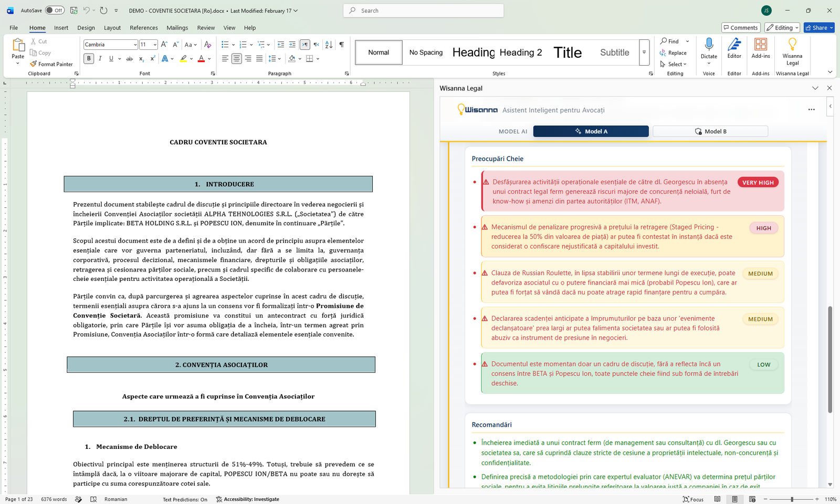Select the Format Painter tool
This screenshot has width=840, height=504.
[51, 64]
